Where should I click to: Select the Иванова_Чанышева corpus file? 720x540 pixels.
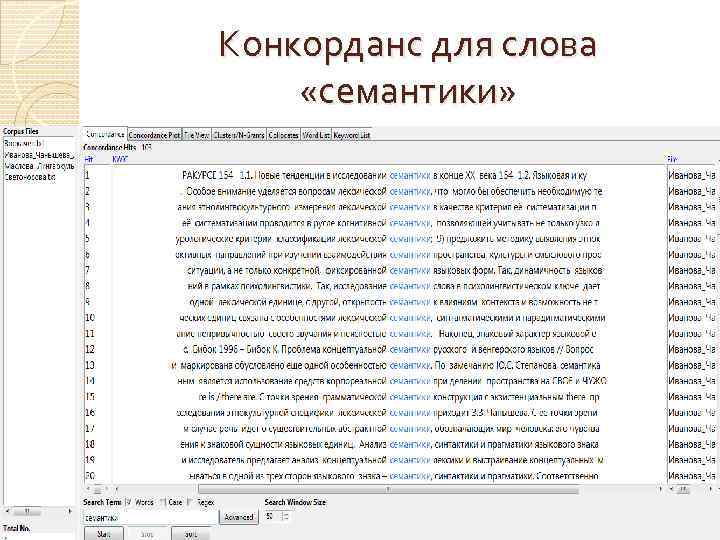pos(39,155)
